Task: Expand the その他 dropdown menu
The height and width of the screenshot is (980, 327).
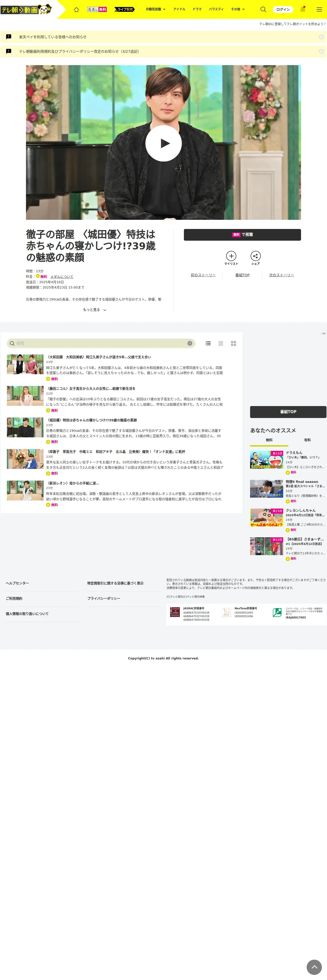Action: pyautogui.click(x=238, y=9)
